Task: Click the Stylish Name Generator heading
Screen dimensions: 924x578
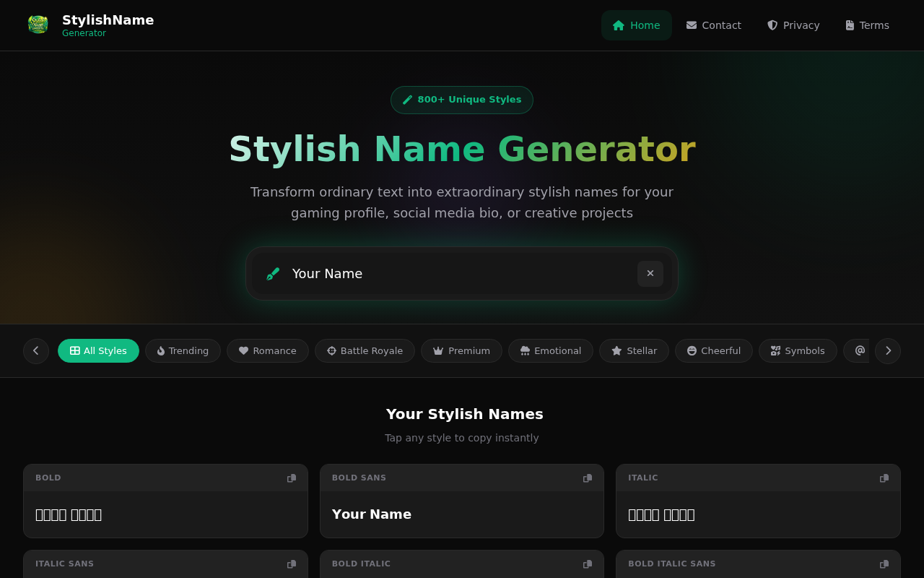Action: [x=462, y=150]
